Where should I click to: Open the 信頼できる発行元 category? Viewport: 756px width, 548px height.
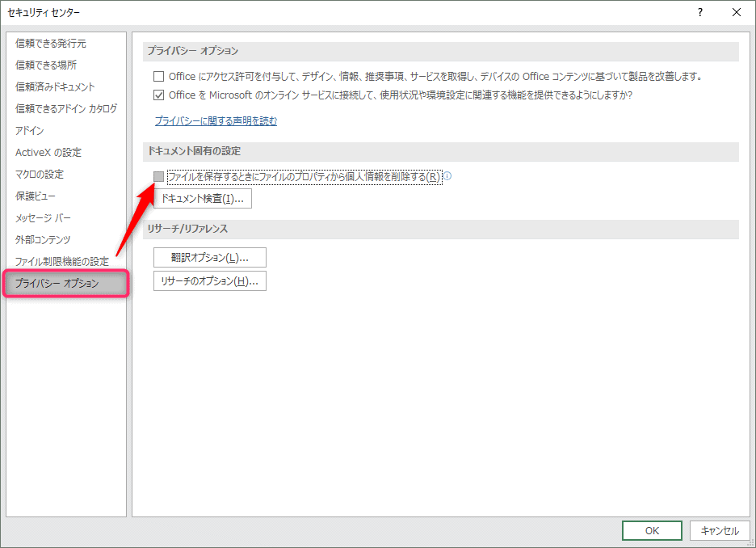point(51,44)
